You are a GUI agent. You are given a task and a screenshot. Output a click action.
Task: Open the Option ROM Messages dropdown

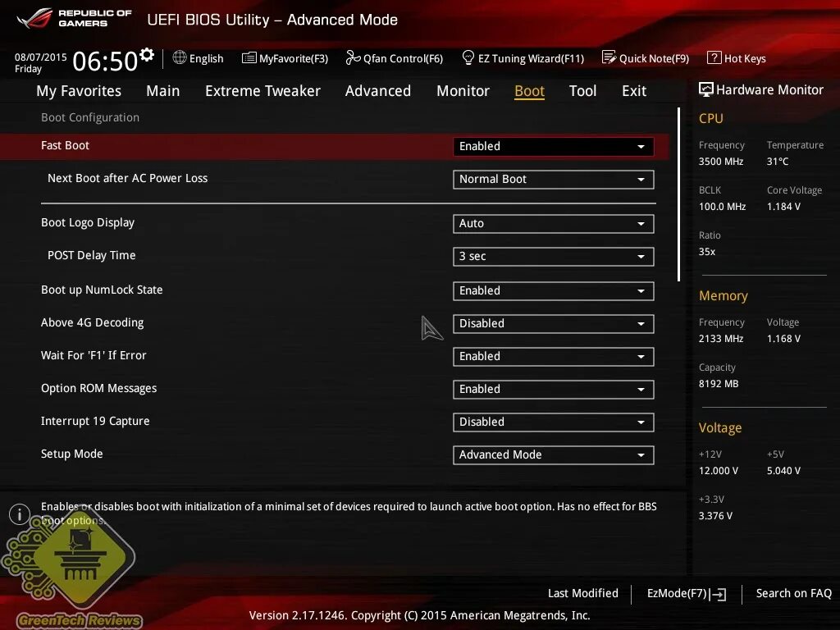[554, 390]
